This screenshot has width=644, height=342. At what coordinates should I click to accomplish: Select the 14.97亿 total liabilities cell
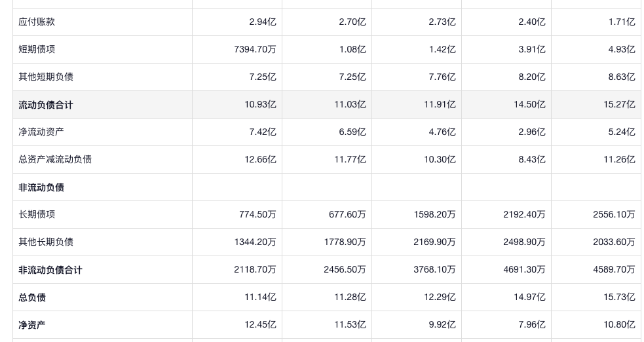pos(529,297)
